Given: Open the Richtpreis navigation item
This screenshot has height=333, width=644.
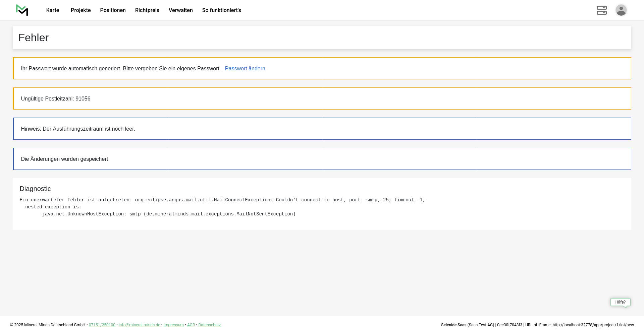Looking at the screenshot, I should (147, 10).
